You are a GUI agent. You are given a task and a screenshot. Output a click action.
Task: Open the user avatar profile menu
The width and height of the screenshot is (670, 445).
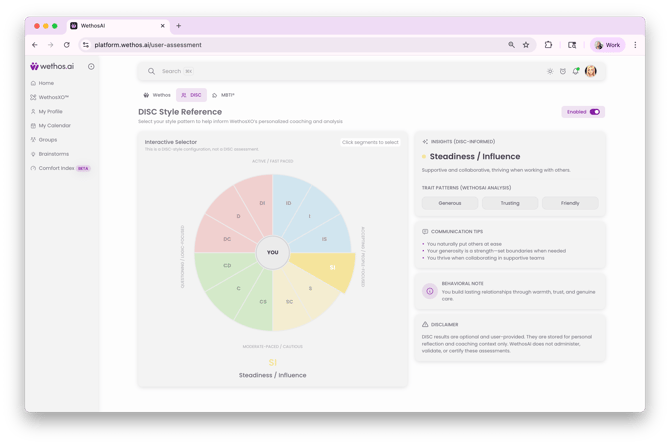591,71
